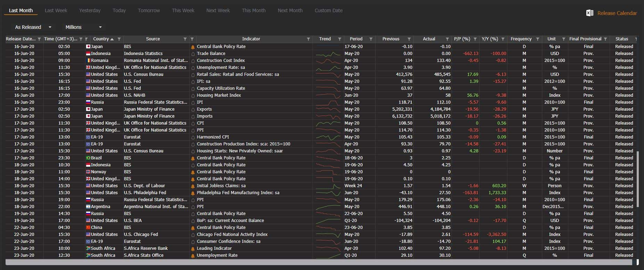
Task: Open filter icon on Source column
Action: coord(185,39)
